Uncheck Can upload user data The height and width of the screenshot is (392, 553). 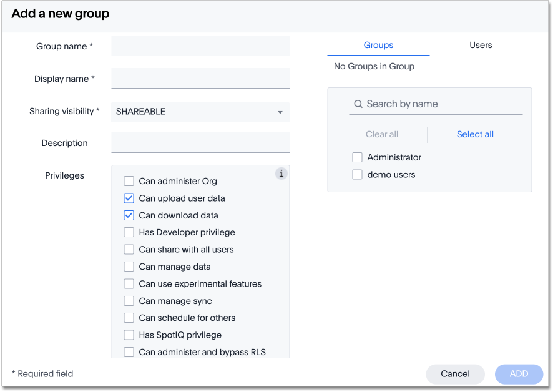coord(129,198)
